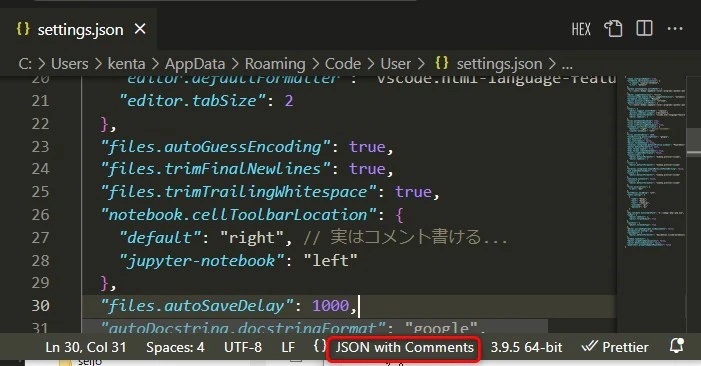The height and width of the screenshot is (366, 701).
Task: Open the notifications bell in status bar
Action: pos(676,345)
